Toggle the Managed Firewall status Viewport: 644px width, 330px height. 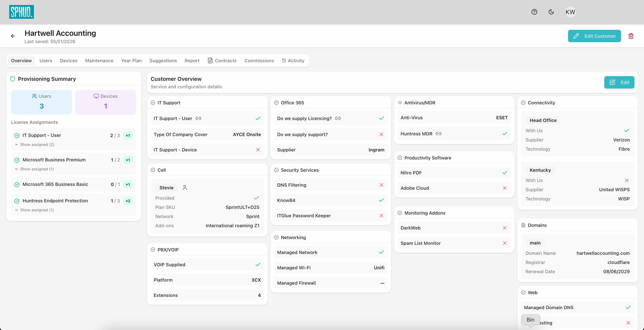coord(382,283)
